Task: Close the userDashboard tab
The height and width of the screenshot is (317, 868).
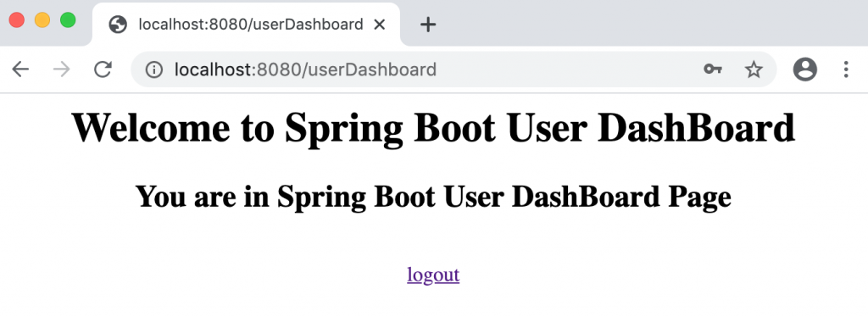Action: [x=379, y=25]
